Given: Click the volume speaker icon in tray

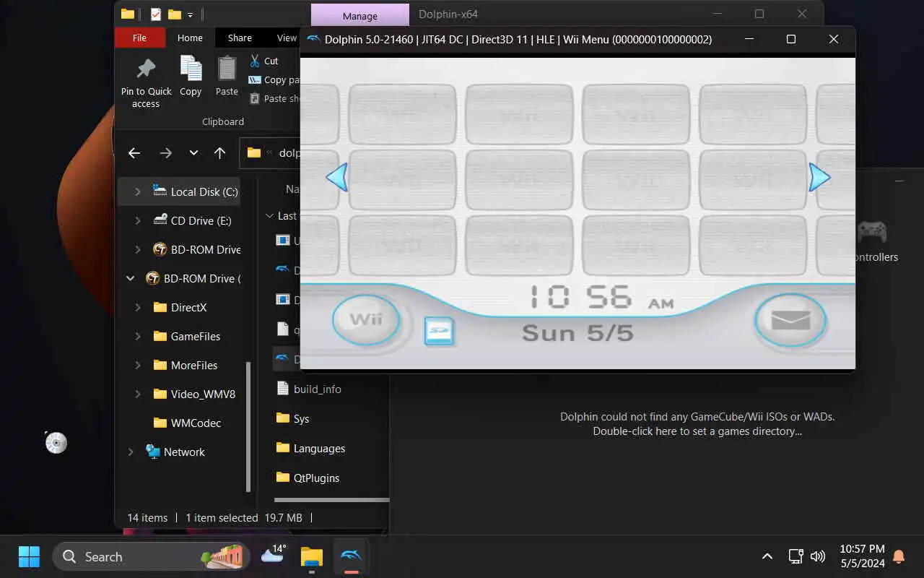Looking at the screenshot, I should pos(817,556).
